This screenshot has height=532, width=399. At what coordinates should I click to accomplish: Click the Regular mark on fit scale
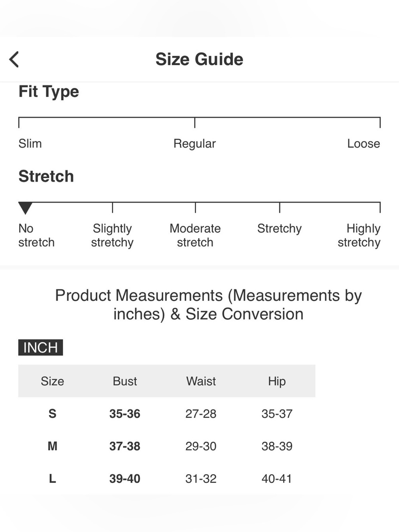point(195,143)
